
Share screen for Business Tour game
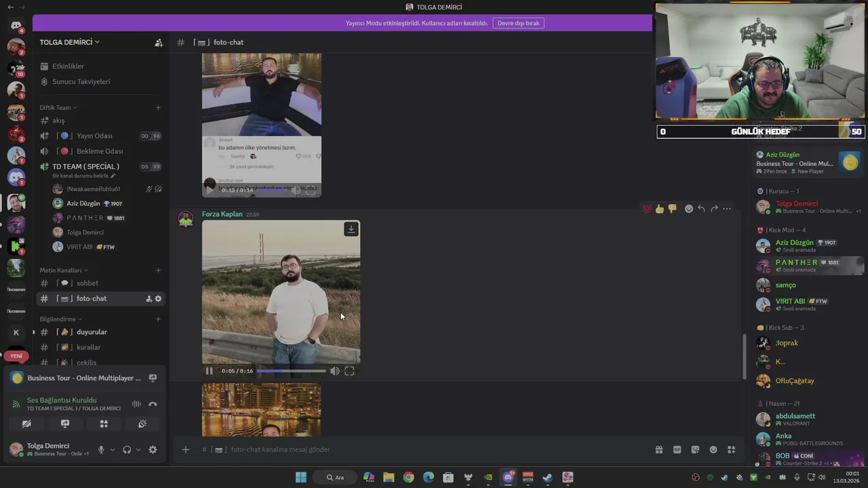[x=153, y=378]
